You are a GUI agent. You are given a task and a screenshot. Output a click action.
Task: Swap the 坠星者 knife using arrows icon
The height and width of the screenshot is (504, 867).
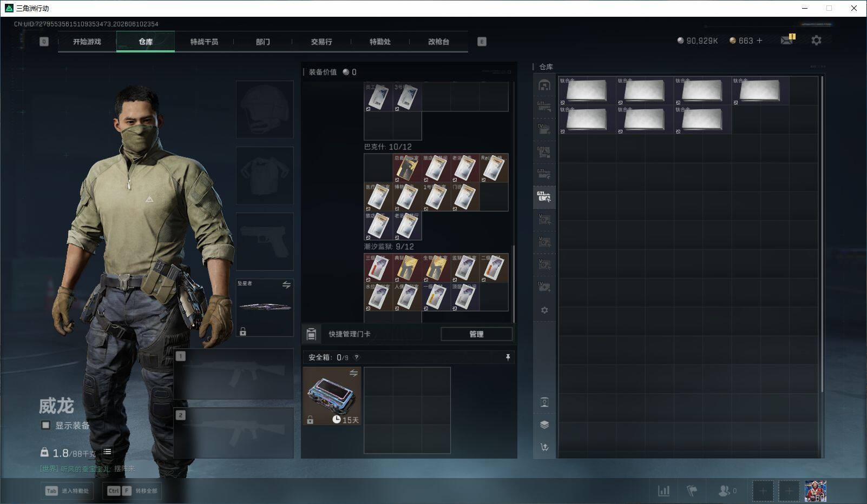[x=286, y=284]
